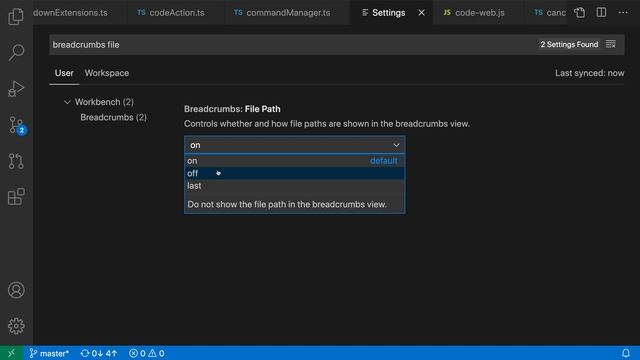Click the '2 Settings Found' label
The height and width of the screenshot is (360, 640).
click(x=569, y=44)
